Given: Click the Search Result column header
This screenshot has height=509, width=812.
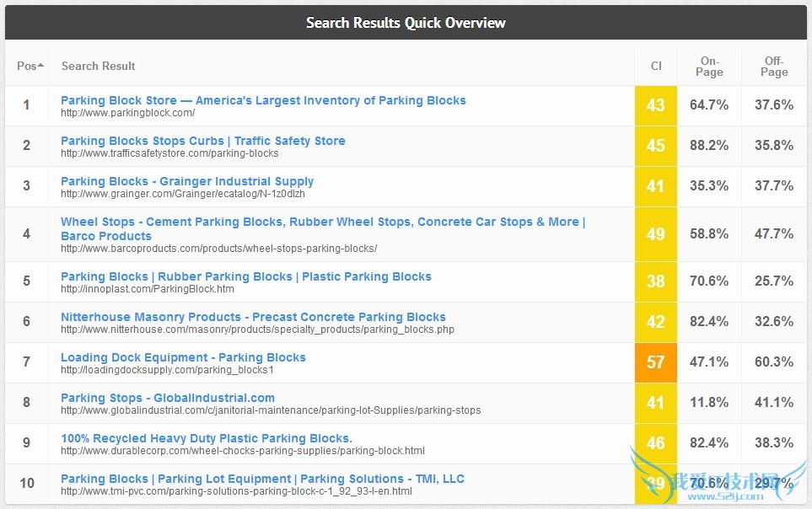Looking at the screenshot, I should pos(98,66).
